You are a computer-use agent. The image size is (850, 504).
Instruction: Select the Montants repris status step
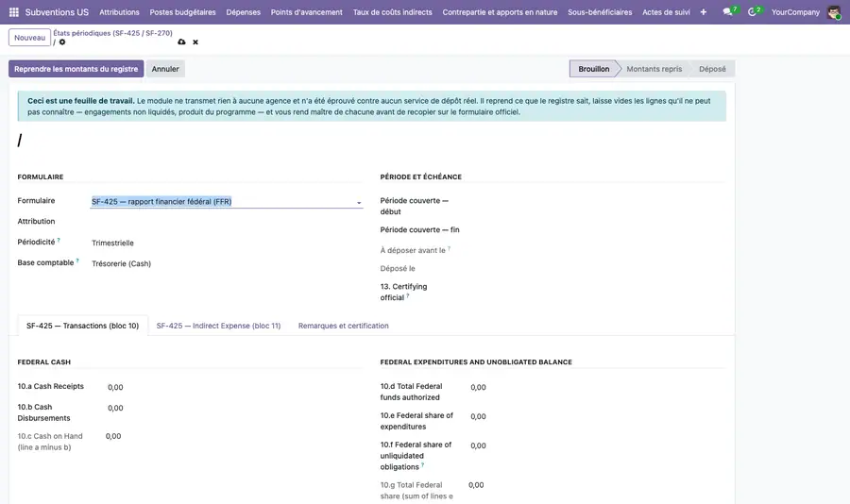coord(654,69)
